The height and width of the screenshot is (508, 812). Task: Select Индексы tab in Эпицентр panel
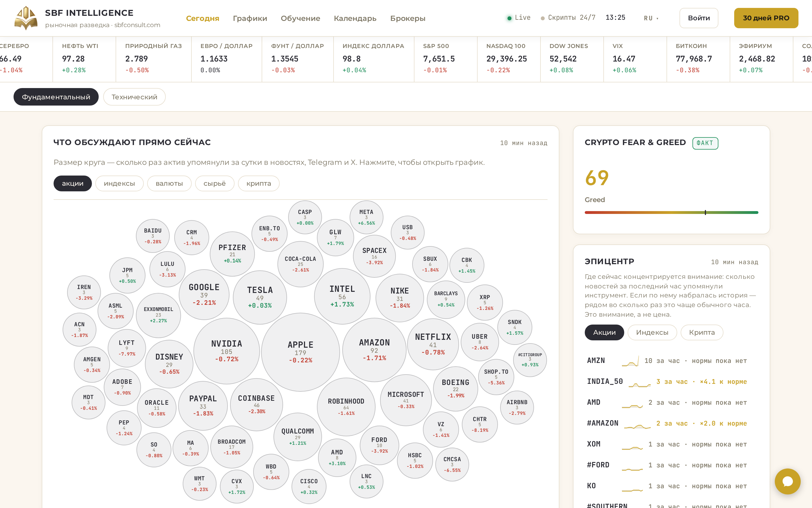point(652,332)
